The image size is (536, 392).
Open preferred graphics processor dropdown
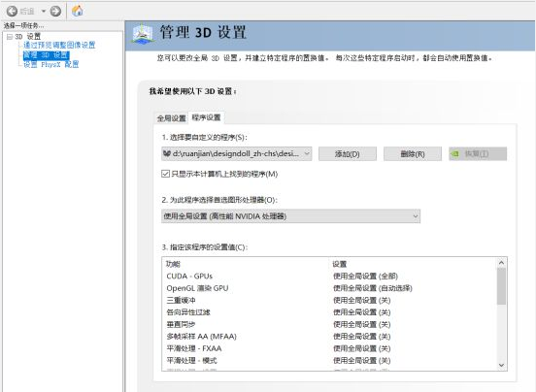point(290,216)
